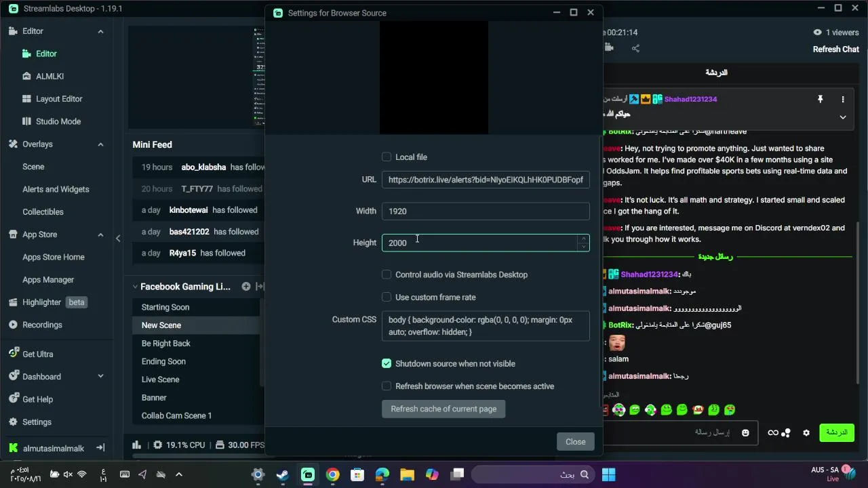
Task: Open the Layout Editor
Action: pyautogui.click(x=59, y=99)
